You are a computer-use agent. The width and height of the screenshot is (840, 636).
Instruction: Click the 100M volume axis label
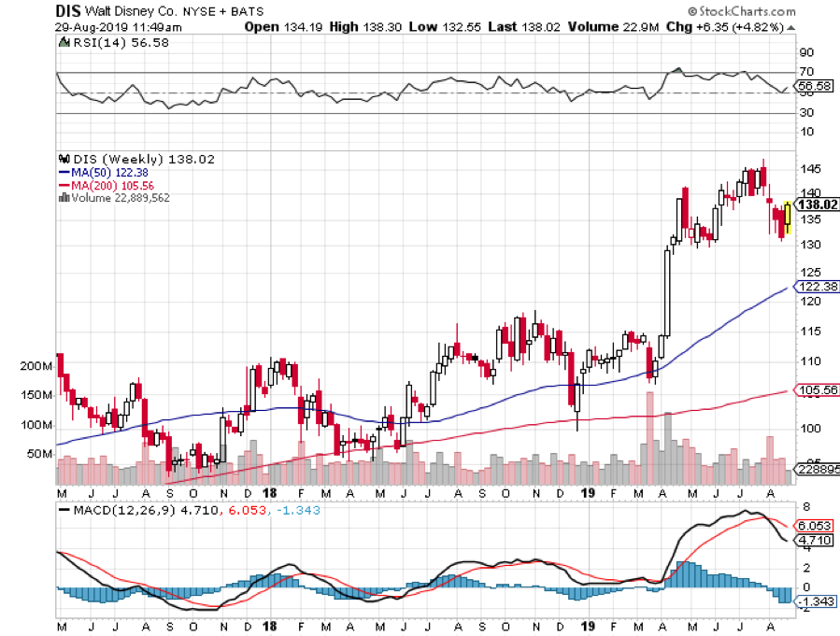(36, 425)
